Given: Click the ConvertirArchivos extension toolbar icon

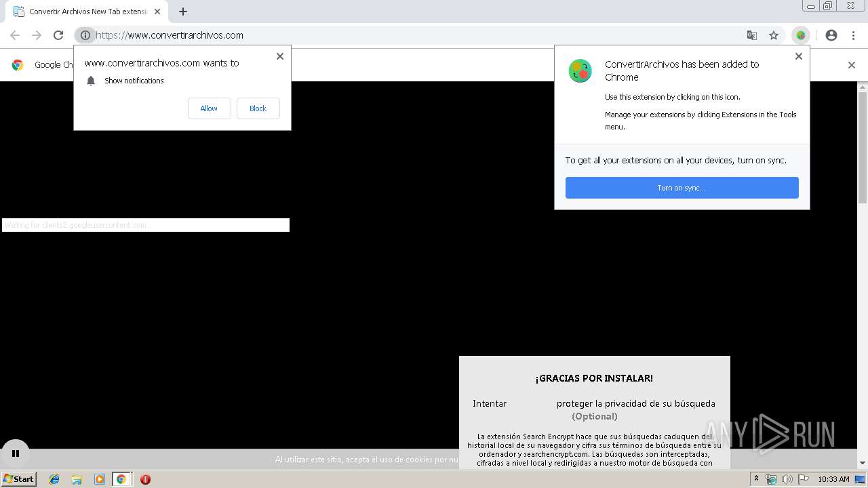Looking at the screenshot, I should pos(801,35).
